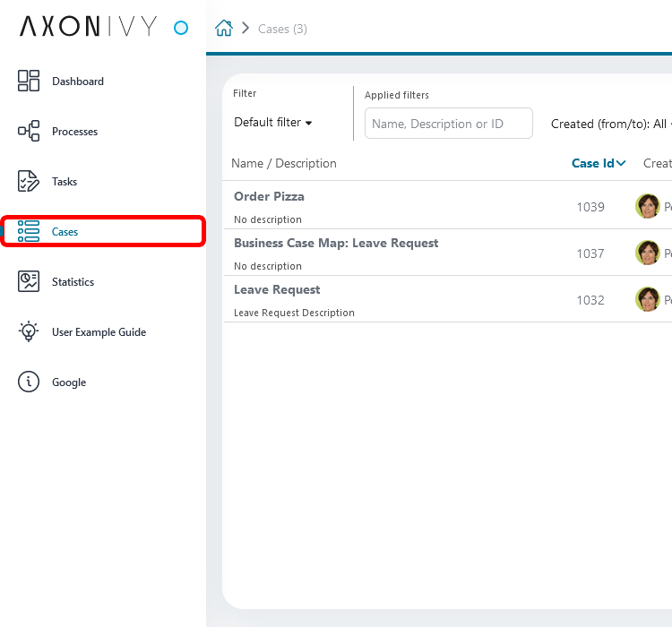Open Business Case Map: Leave Request case

pos(336,243)
